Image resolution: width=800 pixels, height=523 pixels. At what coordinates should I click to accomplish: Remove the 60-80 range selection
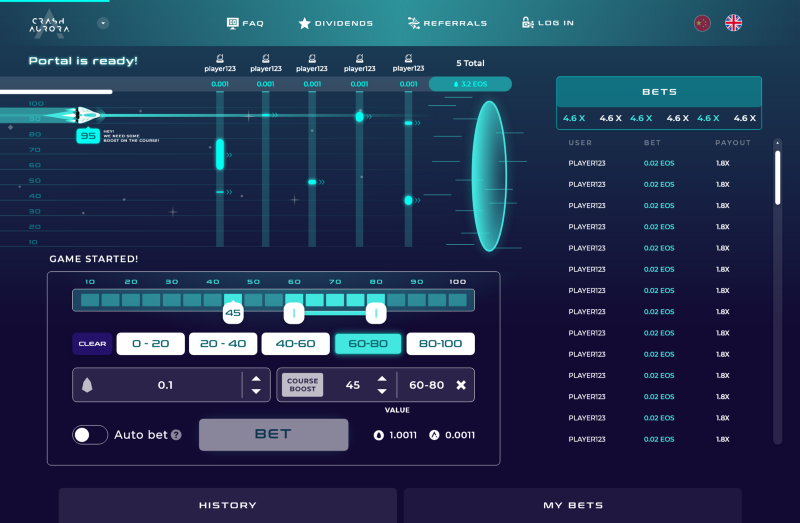pos(461,385)
